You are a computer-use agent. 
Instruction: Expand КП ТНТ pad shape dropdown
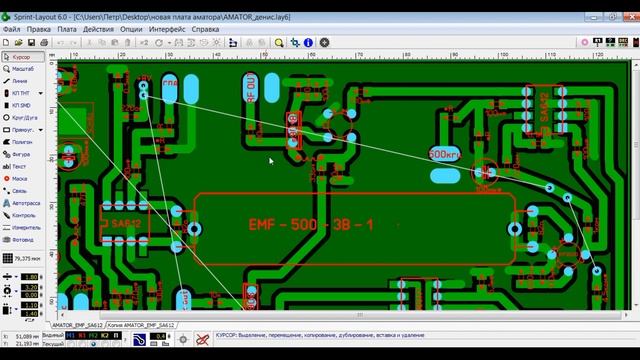(x=40, y=93)
